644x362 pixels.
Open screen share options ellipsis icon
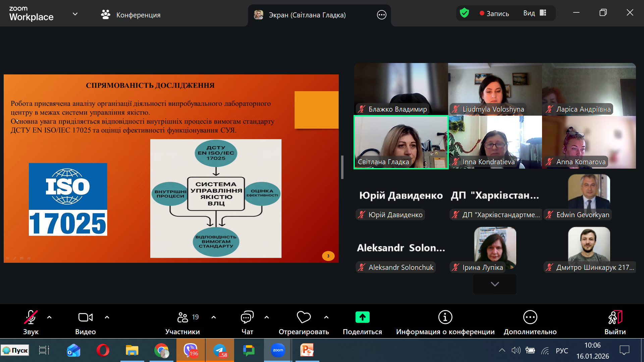pyautogui.click(x=381, y=15)
